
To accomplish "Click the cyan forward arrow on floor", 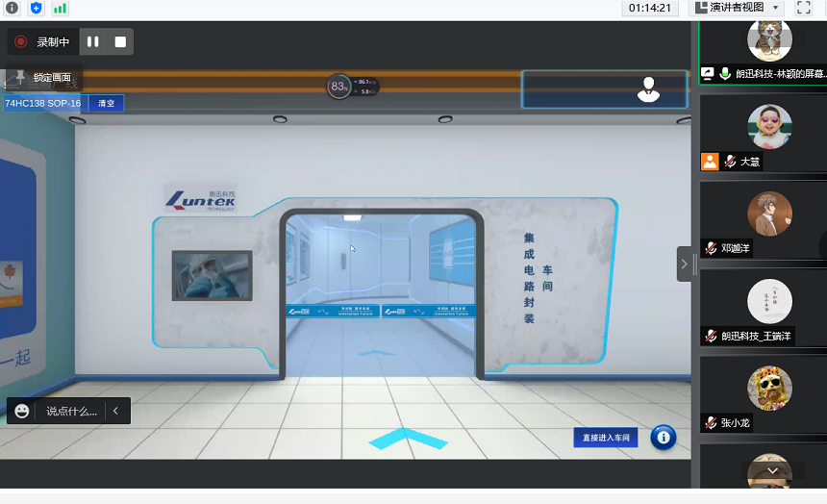I will click(x=408, y=439).
